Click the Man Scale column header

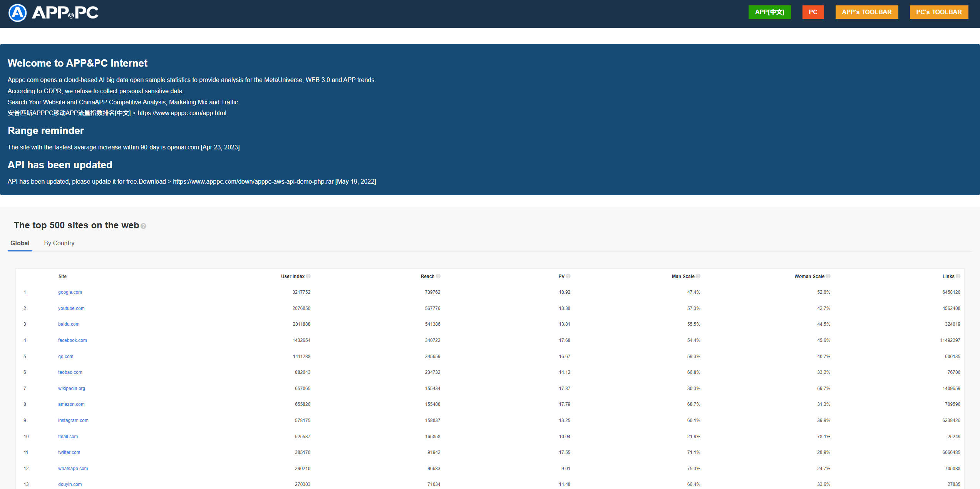click(683, 276)
